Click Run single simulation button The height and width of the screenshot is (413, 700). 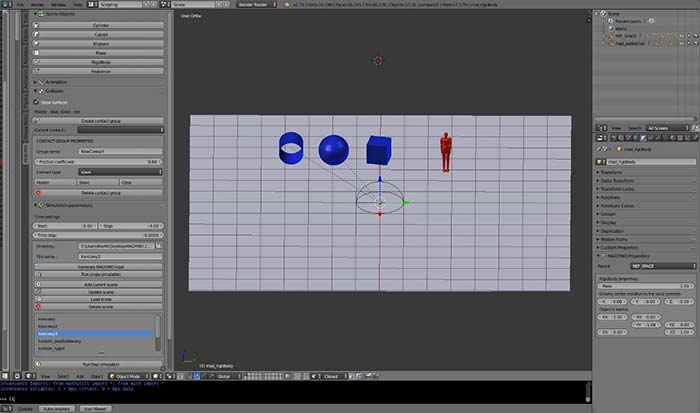100,274
